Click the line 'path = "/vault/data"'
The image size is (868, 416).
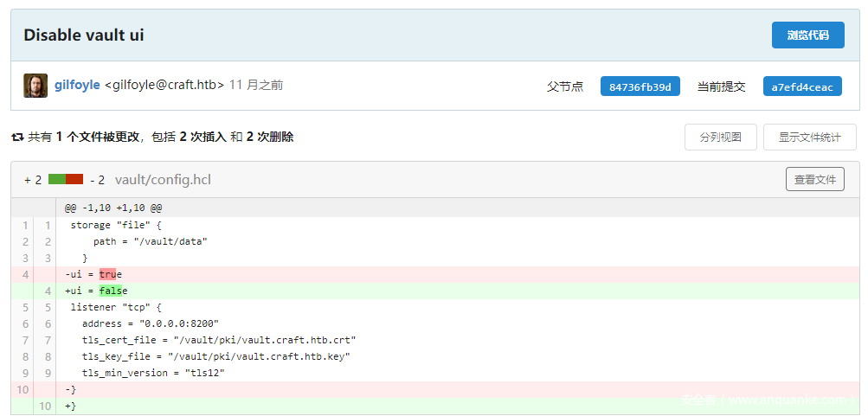click(x=150, y=242)
